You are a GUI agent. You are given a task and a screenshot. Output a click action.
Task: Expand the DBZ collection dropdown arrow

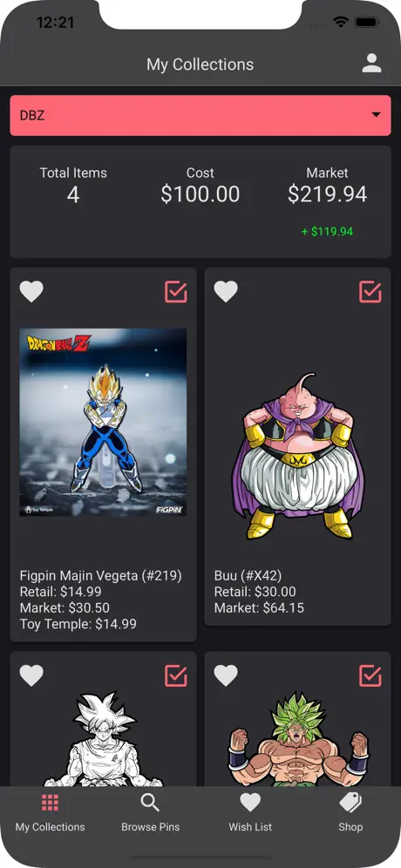coord(376,114)
